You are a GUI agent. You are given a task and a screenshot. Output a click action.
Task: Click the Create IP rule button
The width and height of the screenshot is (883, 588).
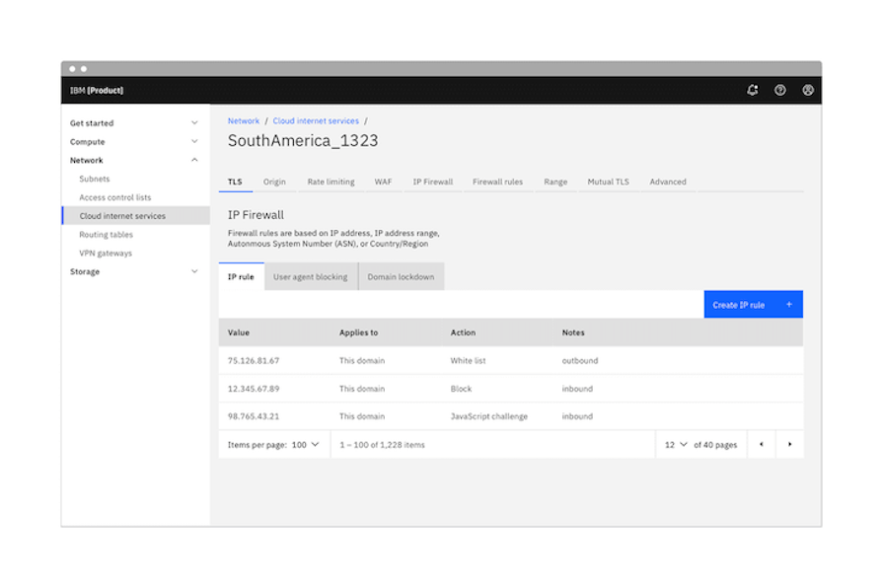tap(753, 305)
